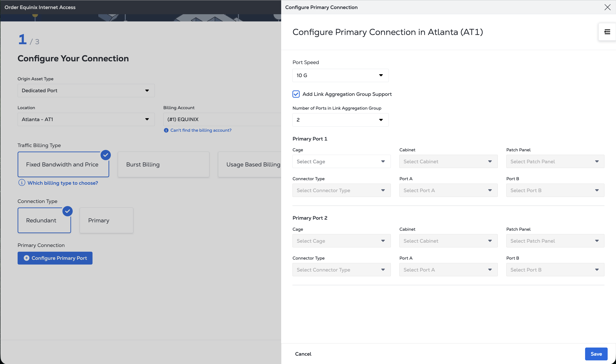
Task: Select Burst Billing traffic type
Action: tap(163, 164)
